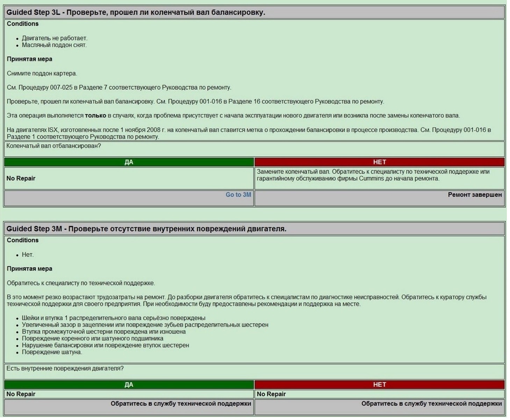
Task: Click bullet 'Нет.' in step 3M conditions
Action: pos(28,255)
